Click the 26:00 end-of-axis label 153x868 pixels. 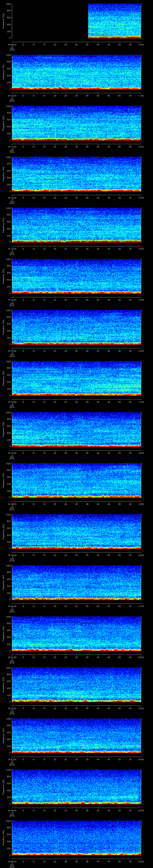(x=141, y=861)
